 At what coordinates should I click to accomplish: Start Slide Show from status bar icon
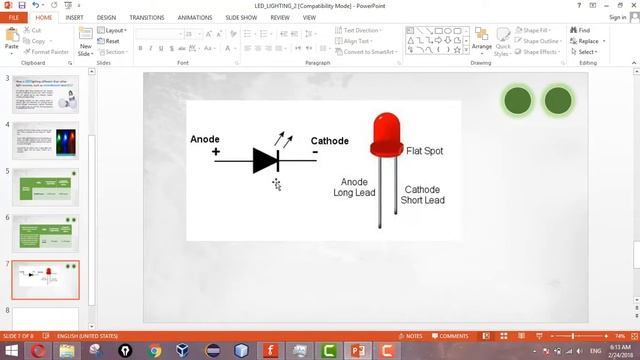point(539,336)
